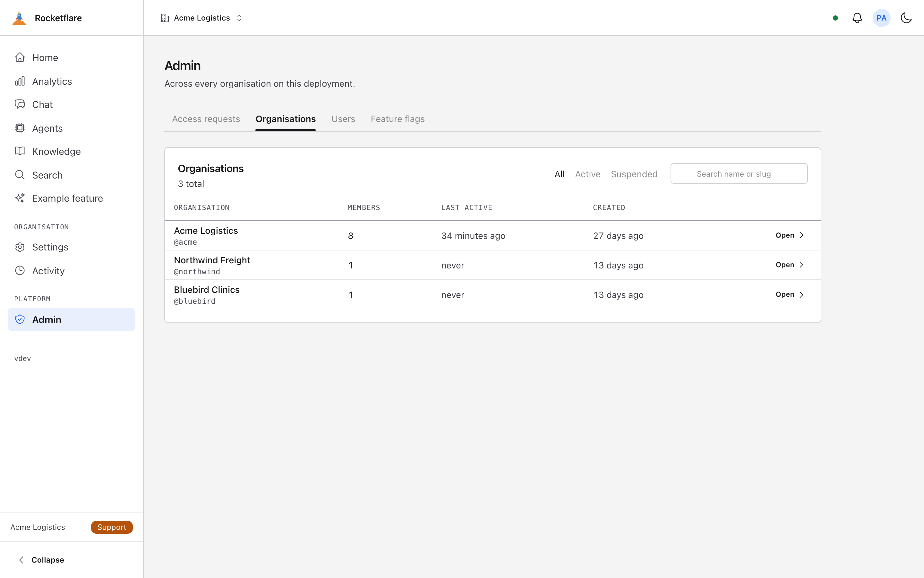Expand the Acme Logistics organisation switcher
The image size is (924, 578).
(201, 18)
